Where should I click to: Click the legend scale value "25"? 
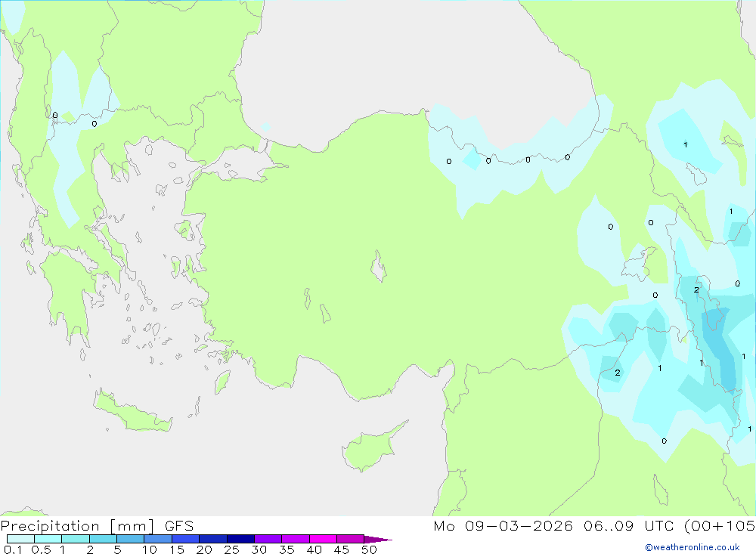pyautogui.click(x=231, y=549)
